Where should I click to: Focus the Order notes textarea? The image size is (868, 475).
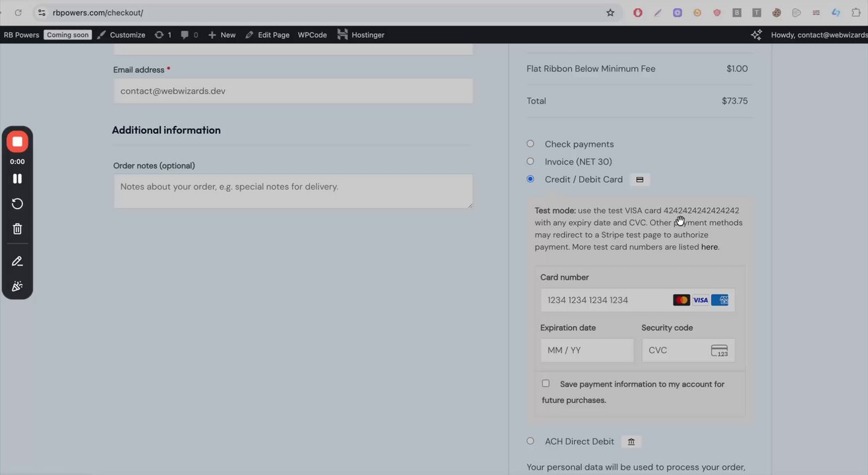tap(293, 191)
